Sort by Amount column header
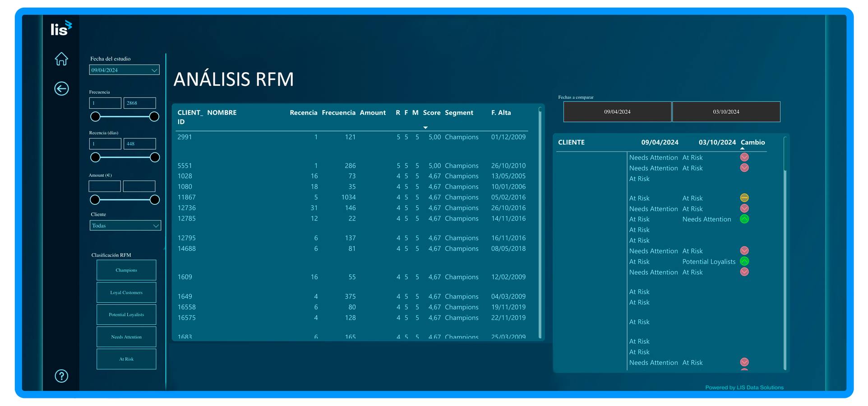The height and width of the screenshot is (406, 868). tap(373, 112)
